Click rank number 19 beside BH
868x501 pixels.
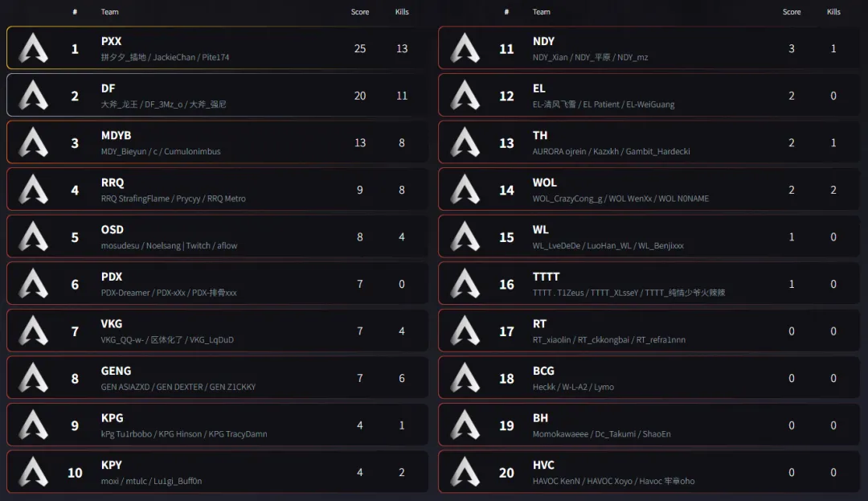click(506, 425)
